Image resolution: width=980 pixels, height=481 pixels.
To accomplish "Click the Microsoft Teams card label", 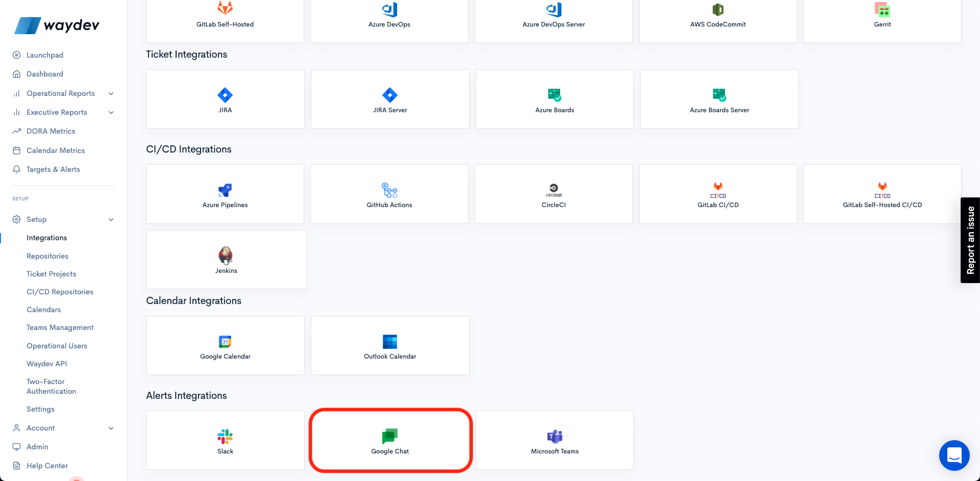I will (x=555, y=451).
